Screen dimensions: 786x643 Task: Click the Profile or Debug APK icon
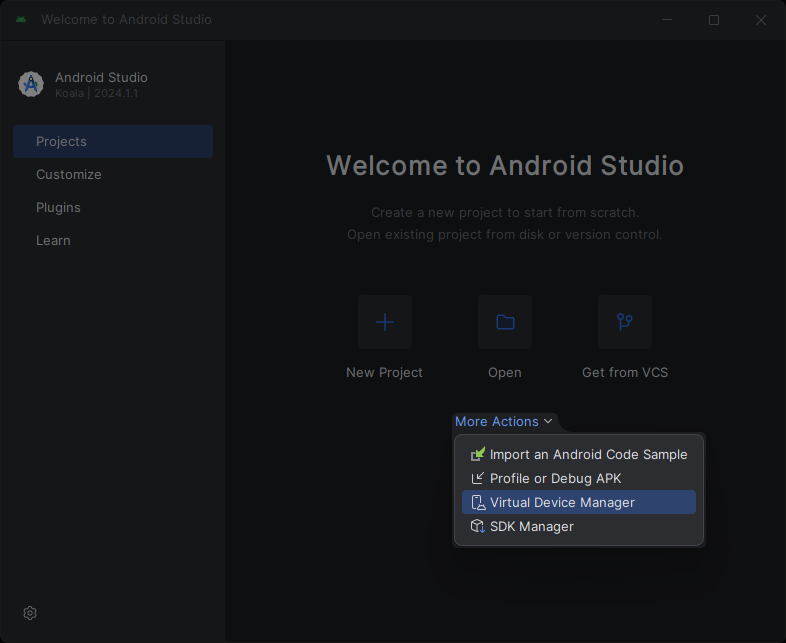tap(478, 478)
